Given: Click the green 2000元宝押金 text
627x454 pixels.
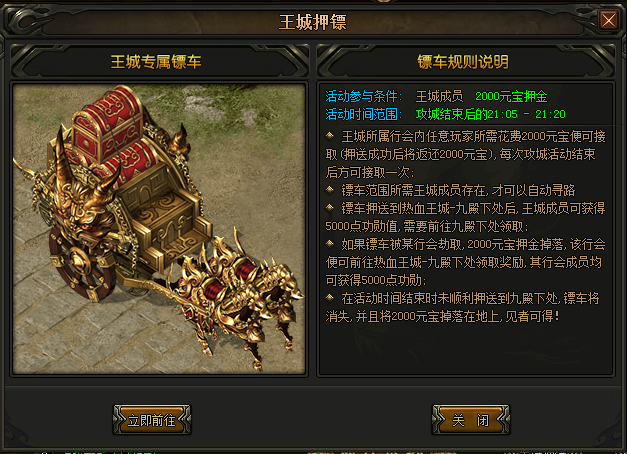Looking at the screenshot, I should [x=511, y=96].
